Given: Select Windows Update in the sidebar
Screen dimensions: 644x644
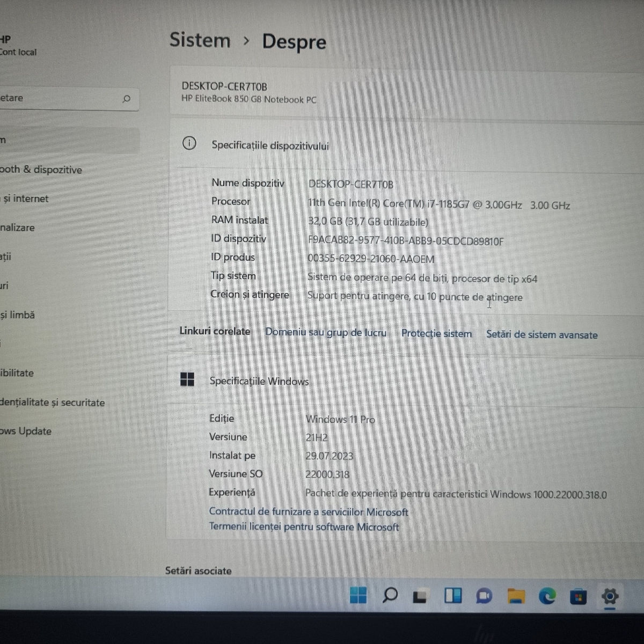Looking at the screenshot, I should pos(26,431).
